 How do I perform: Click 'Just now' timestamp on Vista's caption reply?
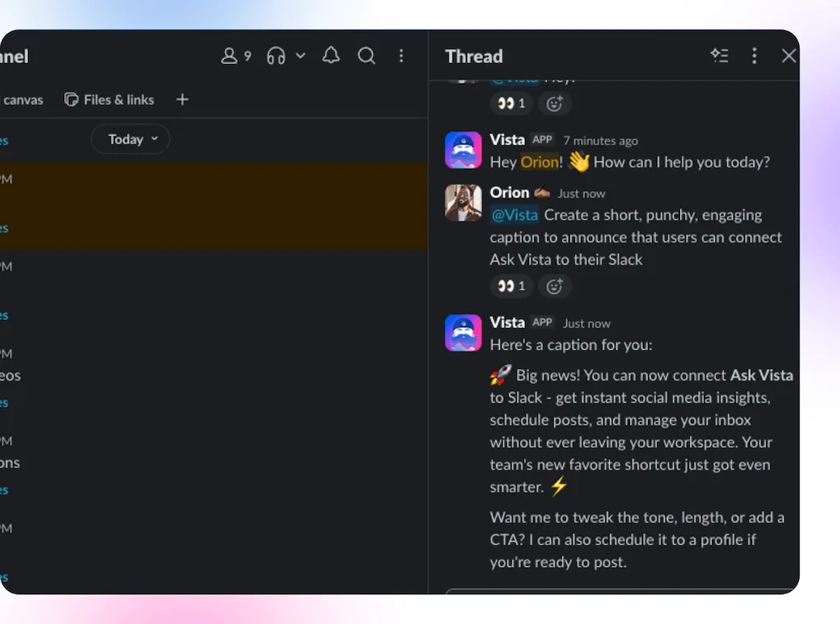[x=587, y=324]
